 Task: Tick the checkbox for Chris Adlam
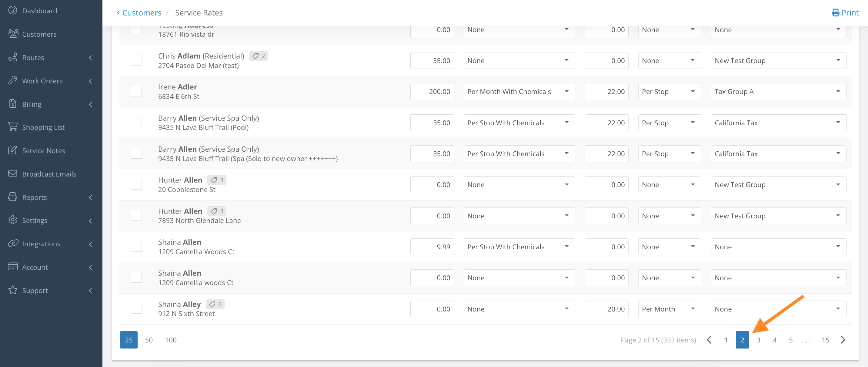pyautogui.click(x=136, y=60)
